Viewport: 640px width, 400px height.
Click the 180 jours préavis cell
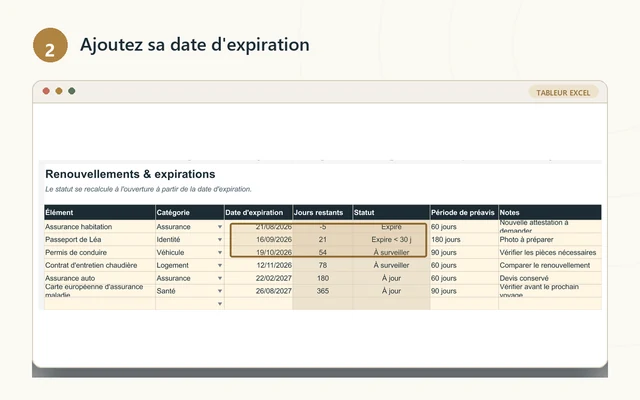(x=464, y=240)
